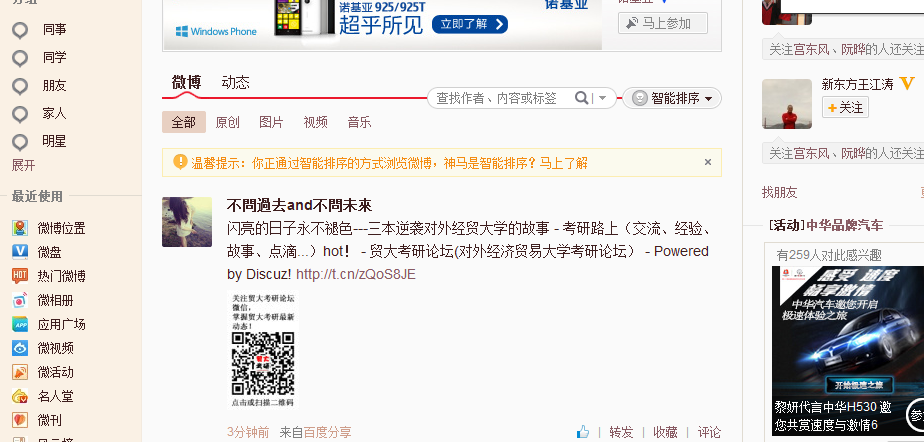Click the 微盘 icon

(20, 252)
